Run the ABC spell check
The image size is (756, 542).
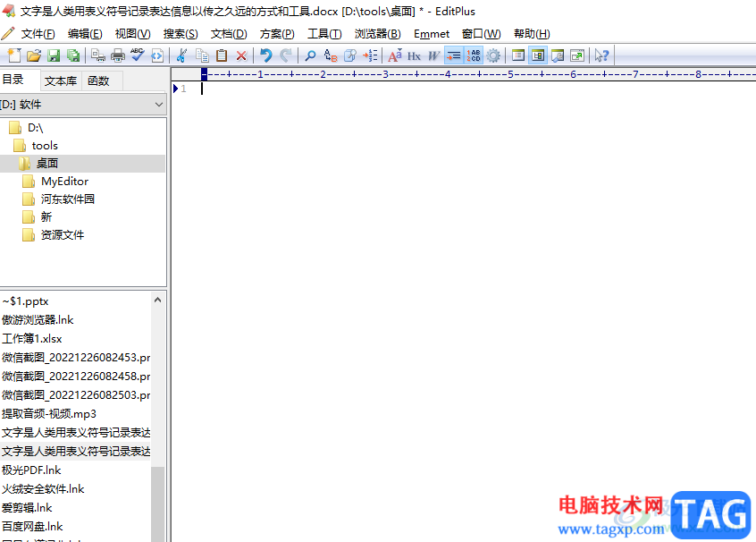click(x=138, y=55)
